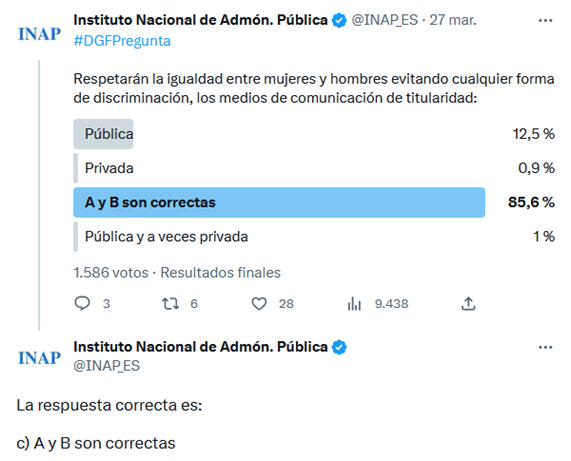Screen dimensions: 571x461
Task: Click the share upload icon
Action: (468, 303)
